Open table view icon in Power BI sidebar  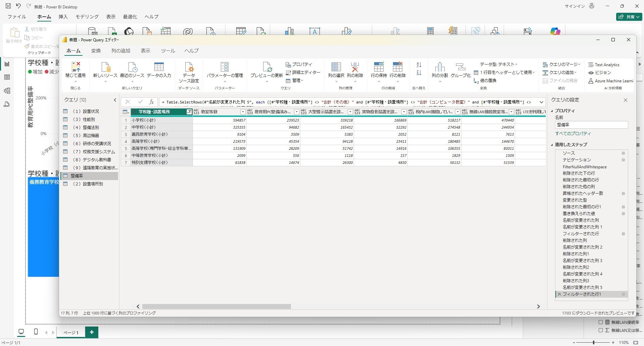pos(7,77)
